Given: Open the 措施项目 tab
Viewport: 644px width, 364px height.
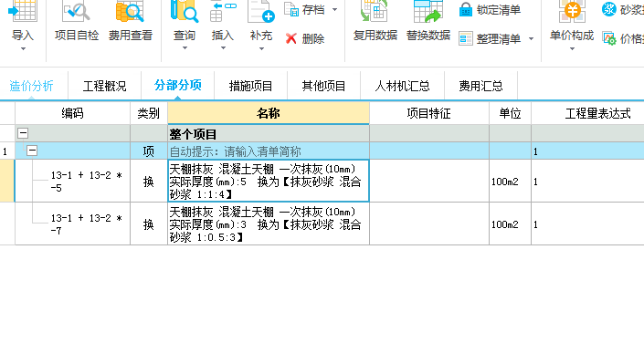Looking at the screenshot, I should tap(250, 86).
